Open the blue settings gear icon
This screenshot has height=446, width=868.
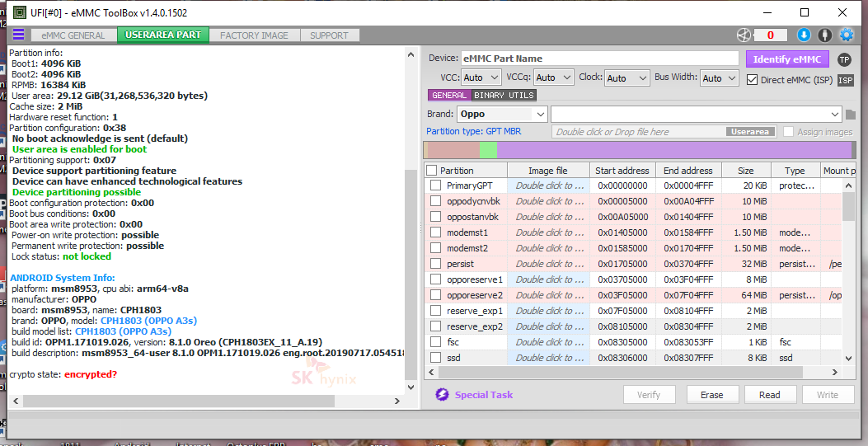847,35
